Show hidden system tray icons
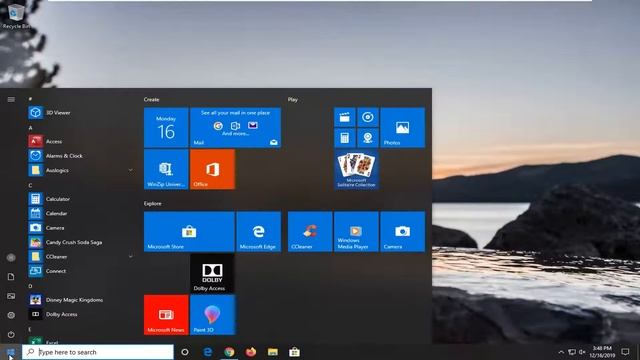 click(x=561, y=352)
